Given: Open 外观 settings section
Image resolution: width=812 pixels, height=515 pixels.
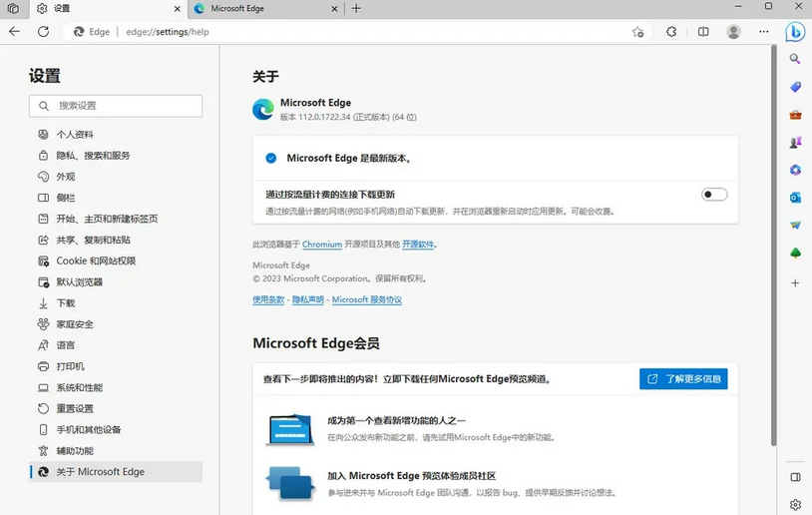Looking at the screenshot, I should [x=116, y=177].
